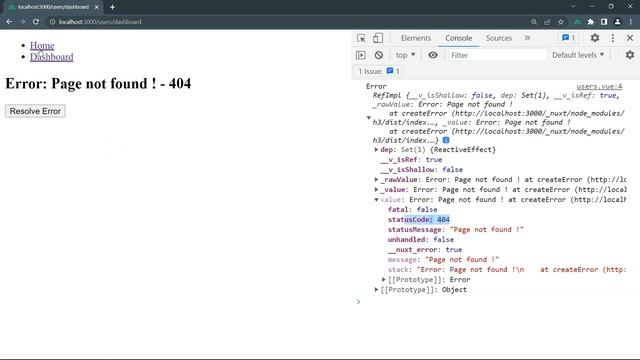Expand the [[Prototype]]: Object entry
Screen dimensions: 640x360
376,290
